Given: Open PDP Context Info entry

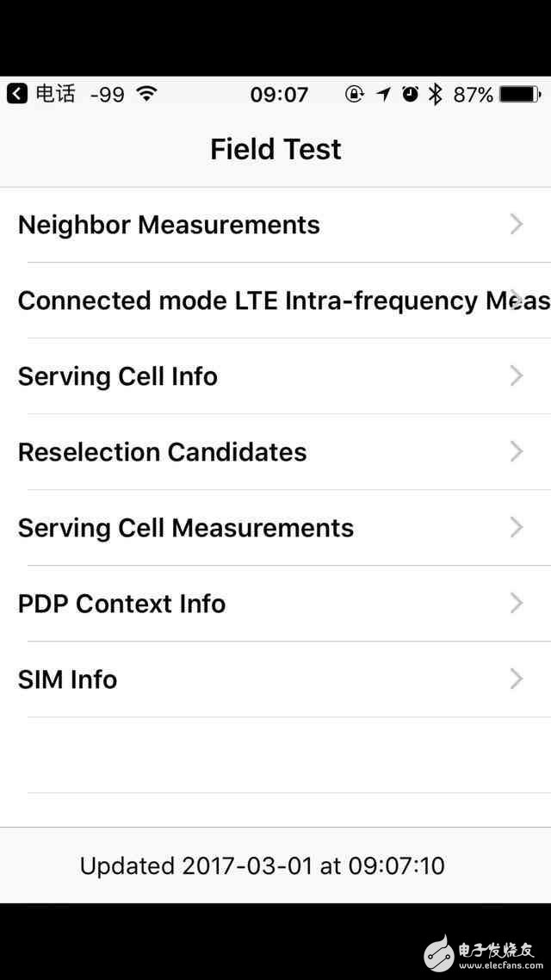Looking at the screenshot, I should click(x=121, y=604).
